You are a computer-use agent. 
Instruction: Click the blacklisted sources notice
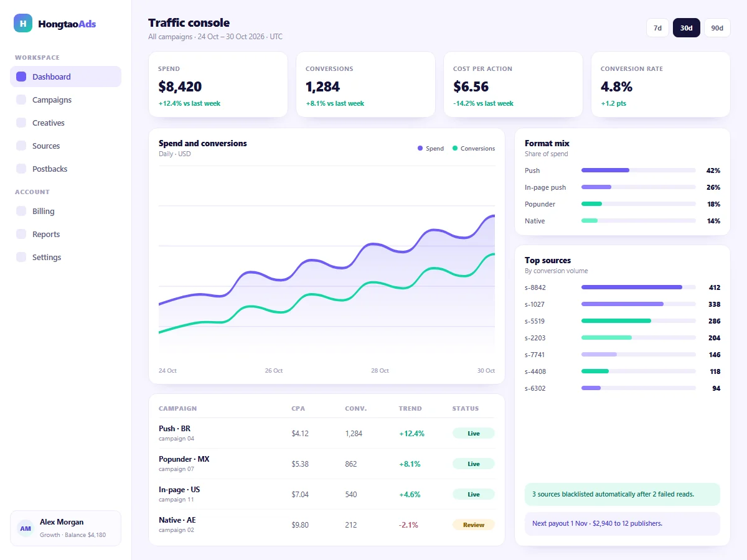[622, 494]
